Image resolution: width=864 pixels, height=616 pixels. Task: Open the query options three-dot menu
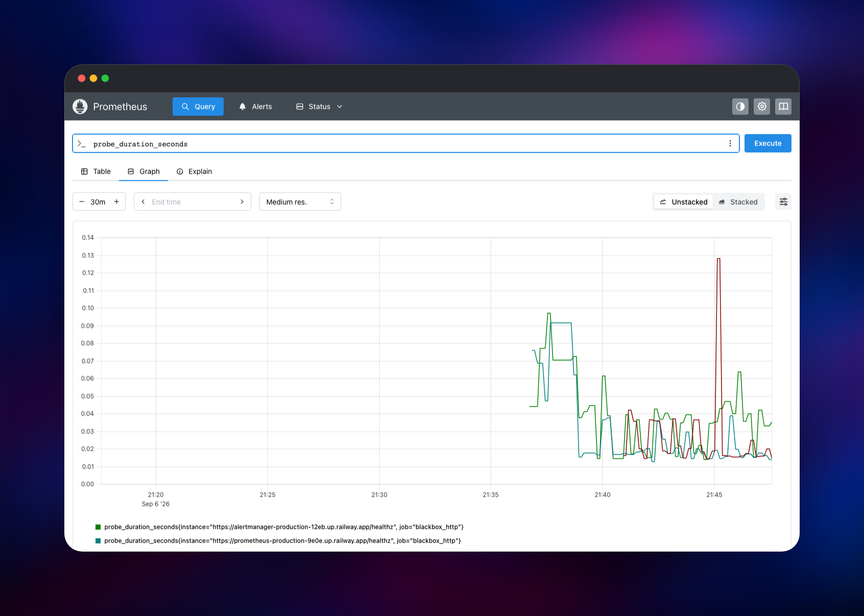[x=730, y=143]
